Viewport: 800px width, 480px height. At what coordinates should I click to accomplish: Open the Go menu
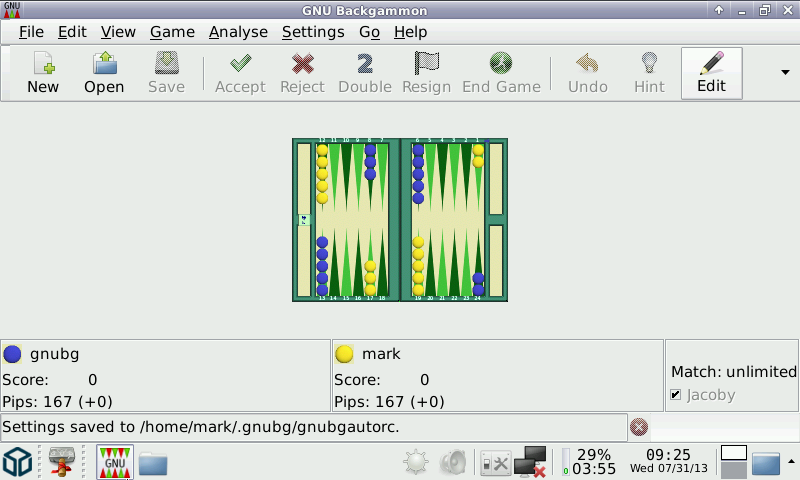point(369,32)
